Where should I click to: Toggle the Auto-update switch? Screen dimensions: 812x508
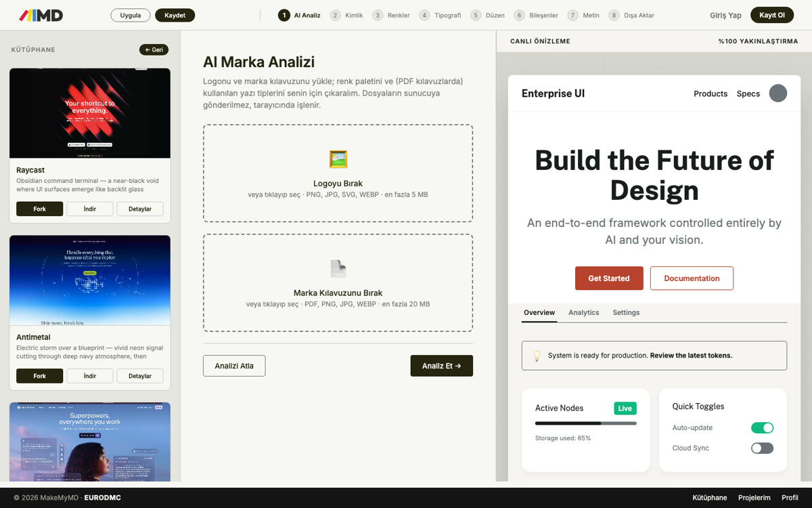coord(762,427)
